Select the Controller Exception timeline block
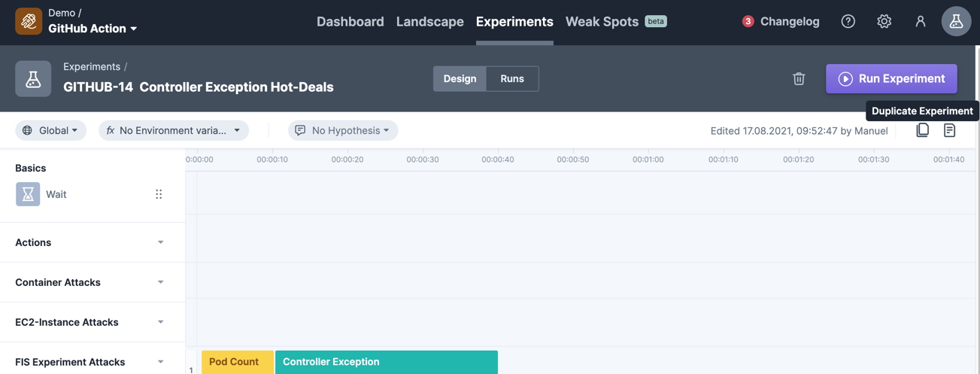The height and width of the screenshot is (374, 980). point(386,362)
